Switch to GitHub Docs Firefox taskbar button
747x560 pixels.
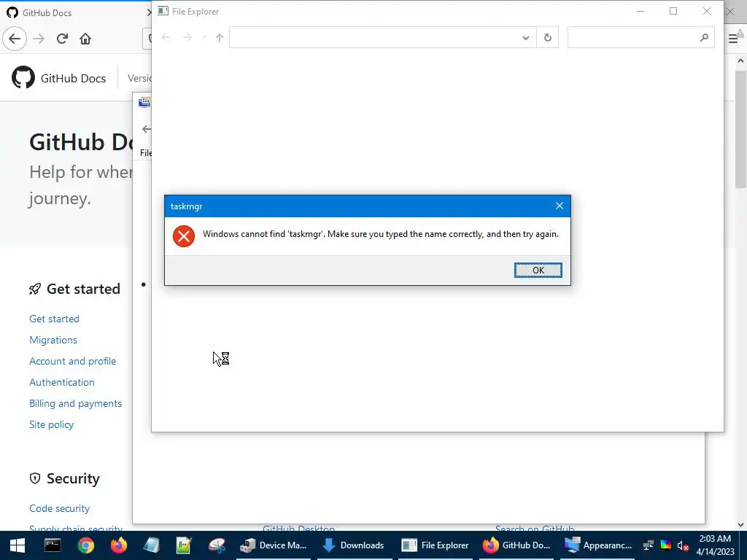tap(516, 545)
